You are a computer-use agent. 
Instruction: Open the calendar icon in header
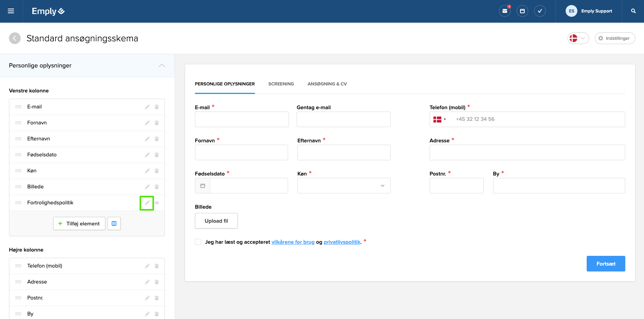click(522, 11)
